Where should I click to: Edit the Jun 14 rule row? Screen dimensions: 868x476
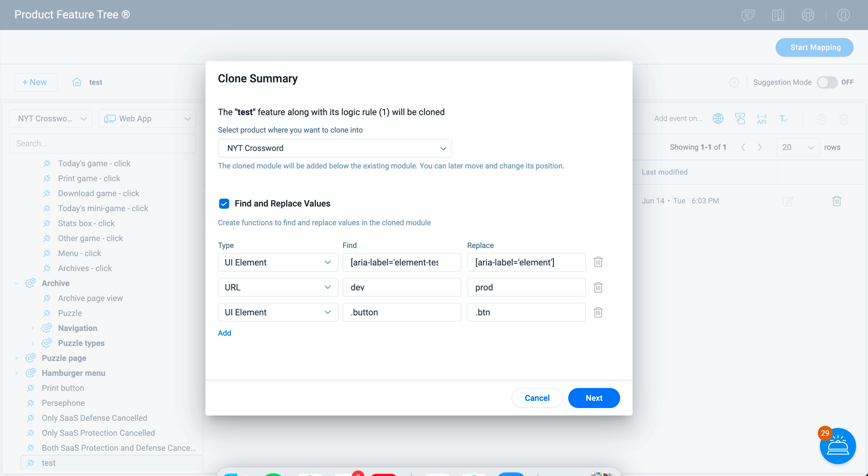click(x=788, y=201)
